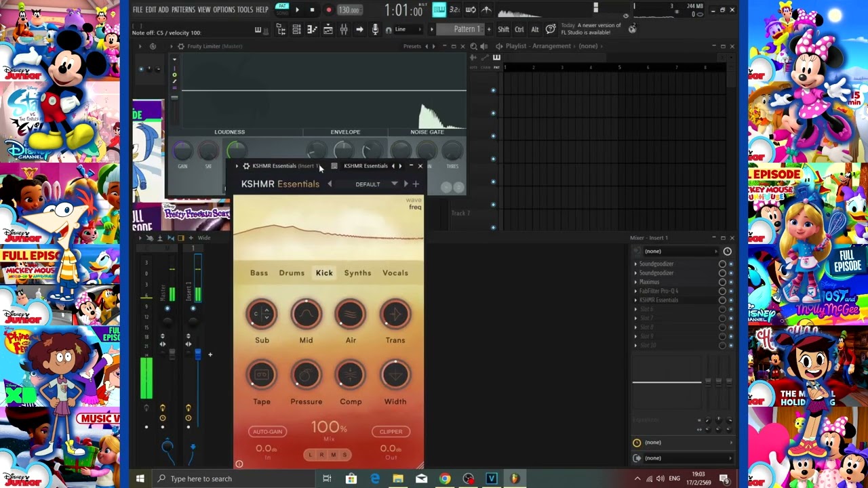Select the Drums tab
The height and width of the screenshot is (488, 868).
point(292,273)
